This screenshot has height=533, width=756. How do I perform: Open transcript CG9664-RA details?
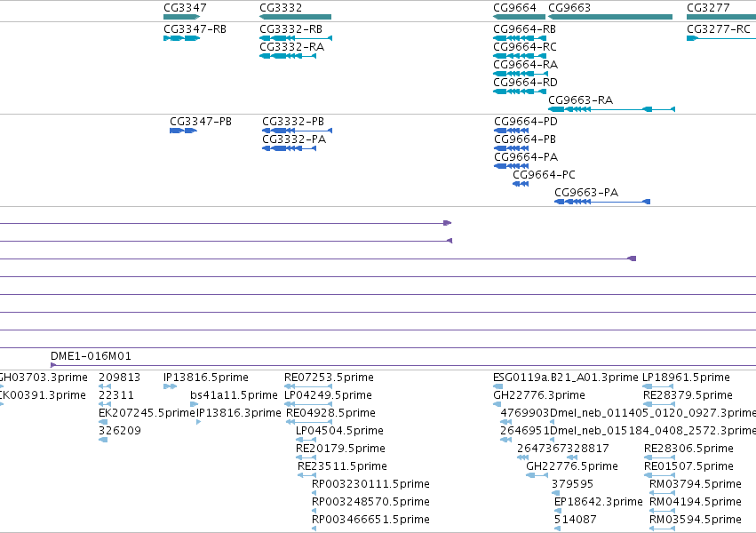tap(526, 65)
